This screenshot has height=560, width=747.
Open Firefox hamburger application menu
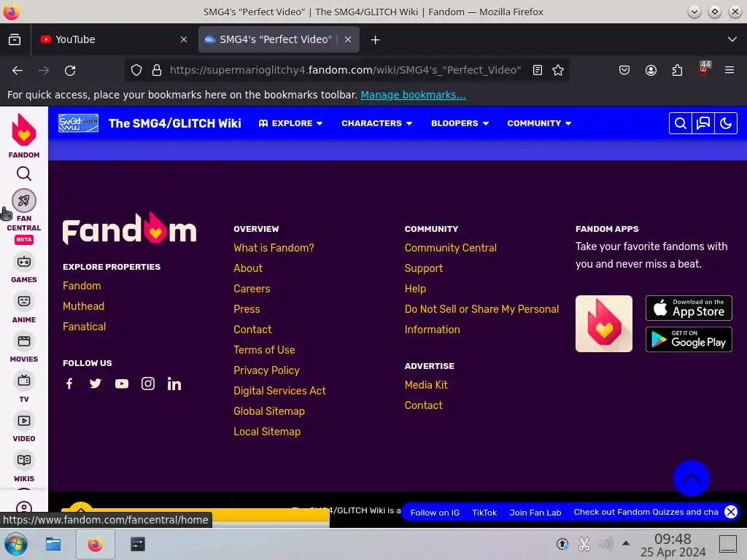click(x=729, y=70)
